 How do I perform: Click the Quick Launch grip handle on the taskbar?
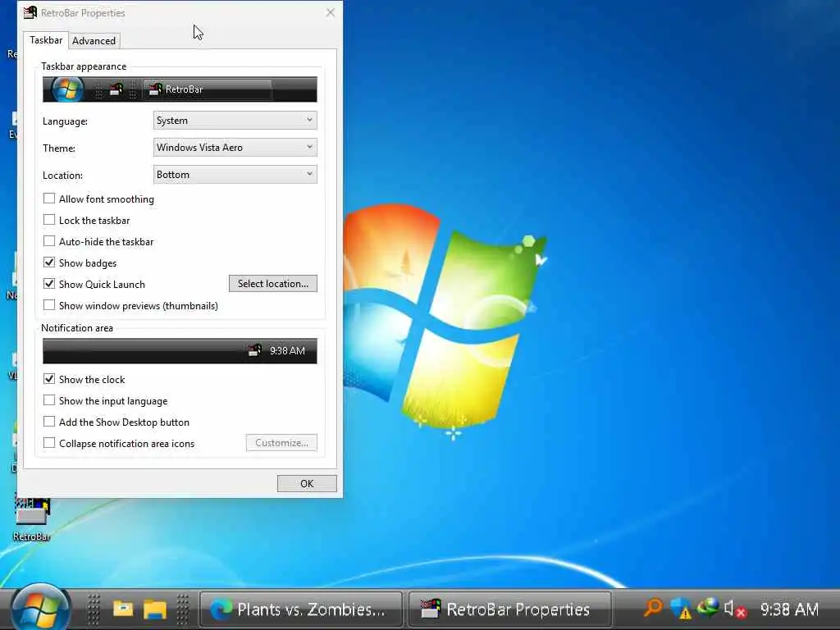(94, 609)
